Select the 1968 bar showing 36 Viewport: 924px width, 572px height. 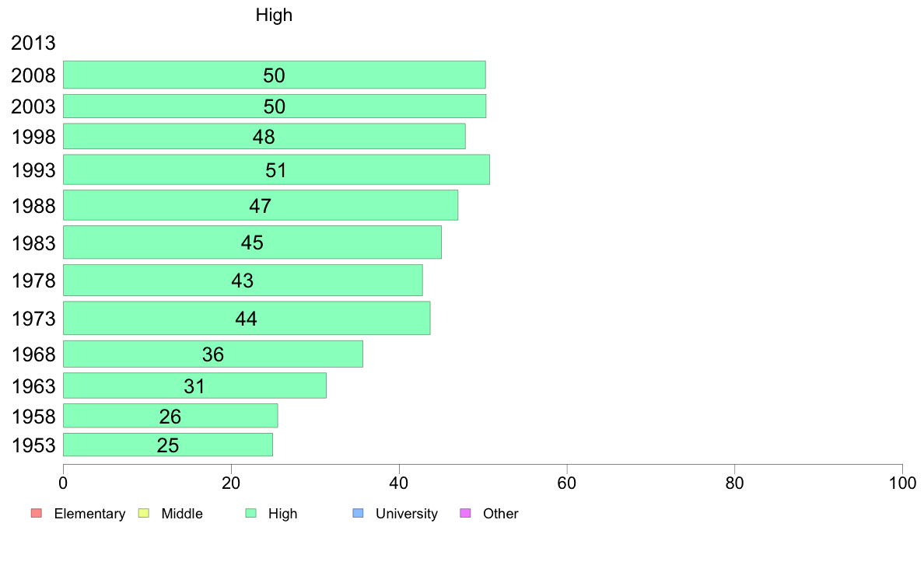pos(213,354)
